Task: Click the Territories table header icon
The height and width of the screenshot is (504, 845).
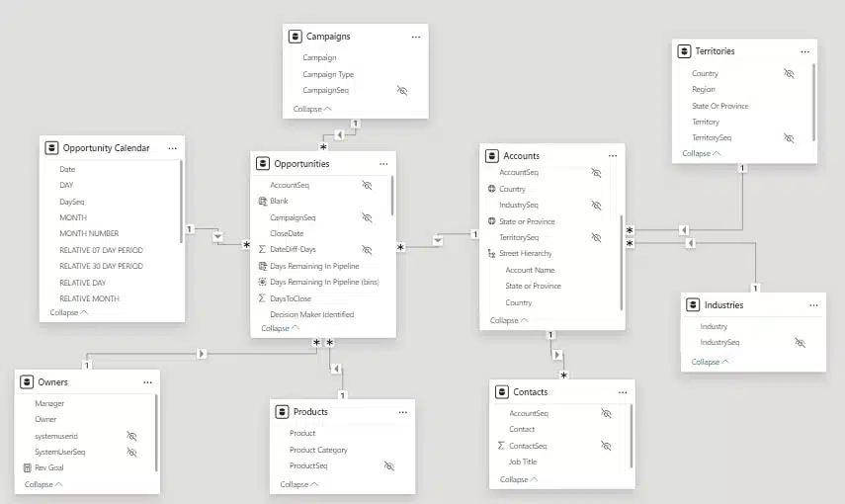Action: [x=683, y=51]
